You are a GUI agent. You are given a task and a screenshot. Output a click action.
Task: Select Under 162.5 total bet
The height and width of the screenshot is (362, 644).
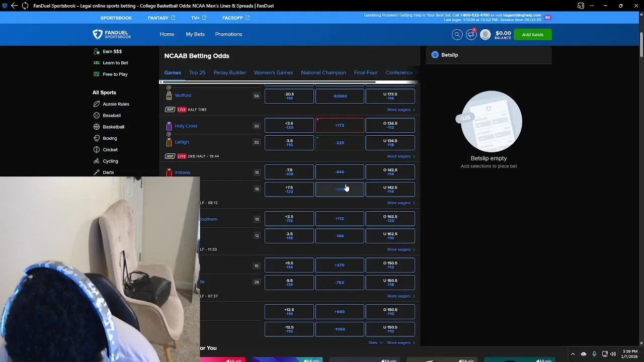click(x=390, y=236)
